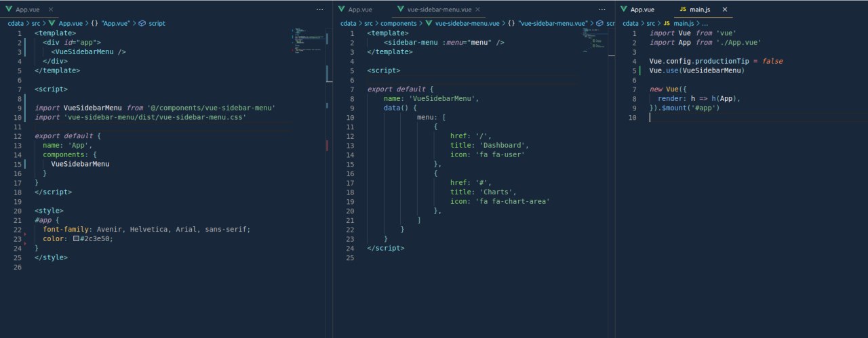Open More Actions menu in left editor group
The image size is (868, 338).
[320, 9]
